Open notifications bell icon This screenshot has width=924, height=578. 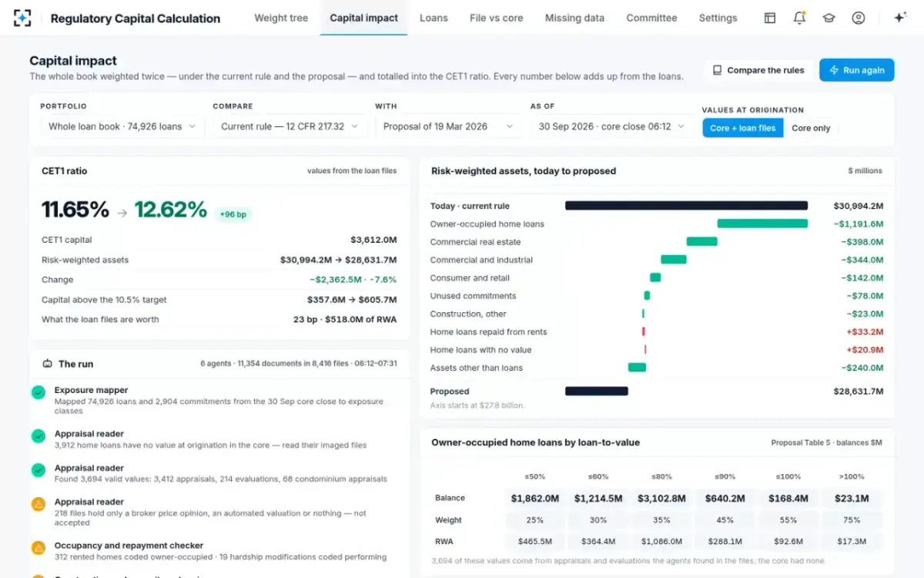click(x=799, y=18)
